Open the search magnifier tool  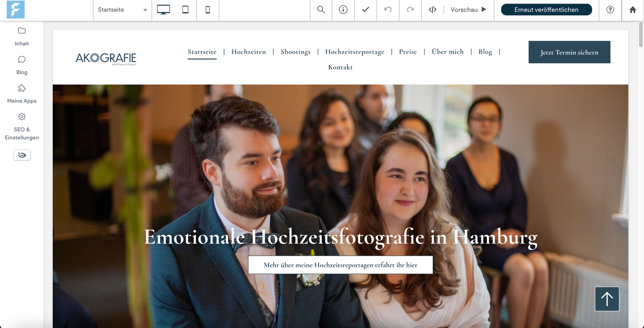point(321,10)
